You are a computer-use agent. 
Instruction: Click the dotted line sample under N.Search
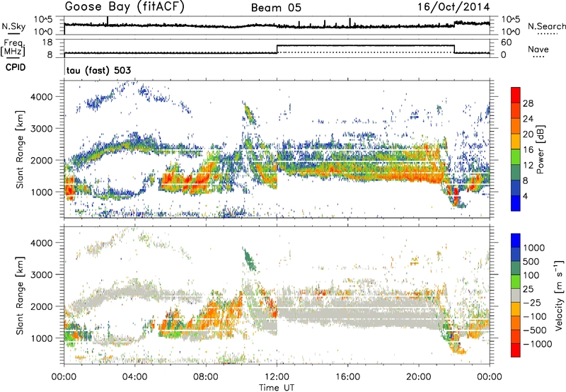pyautogui.click(x=547, y=34)
